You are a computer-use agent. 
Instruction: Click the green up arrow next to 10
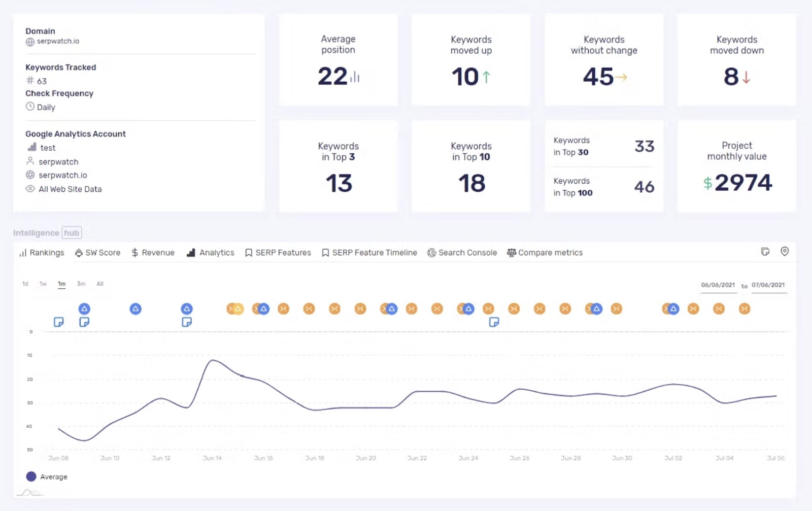486,77
